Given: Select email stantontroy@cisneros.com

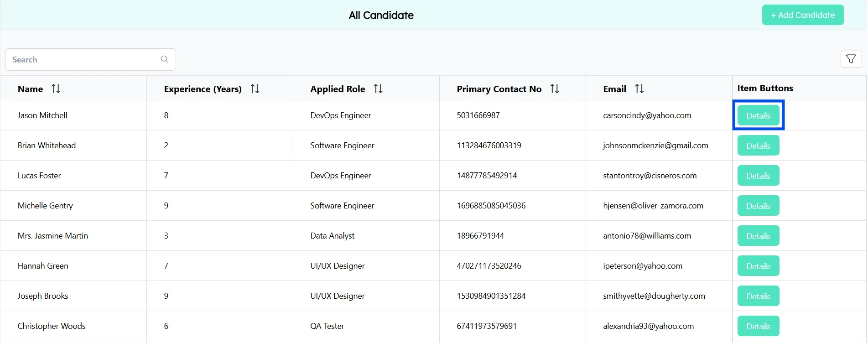Looking at the screenshot, I should [650, 176].
